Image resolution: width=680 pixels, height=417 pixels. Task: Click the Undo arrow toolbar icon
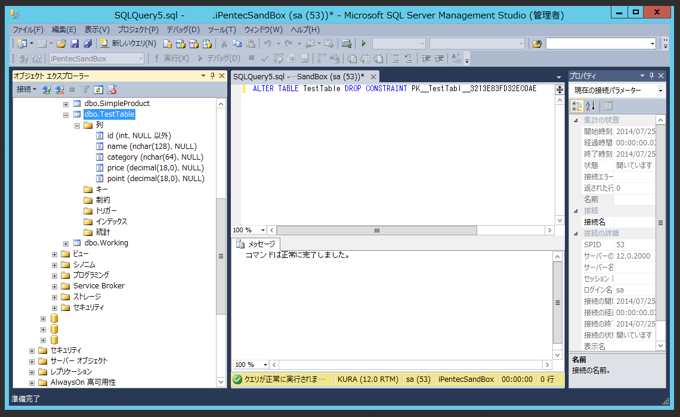pyautogui.click(x=268, y=44)
